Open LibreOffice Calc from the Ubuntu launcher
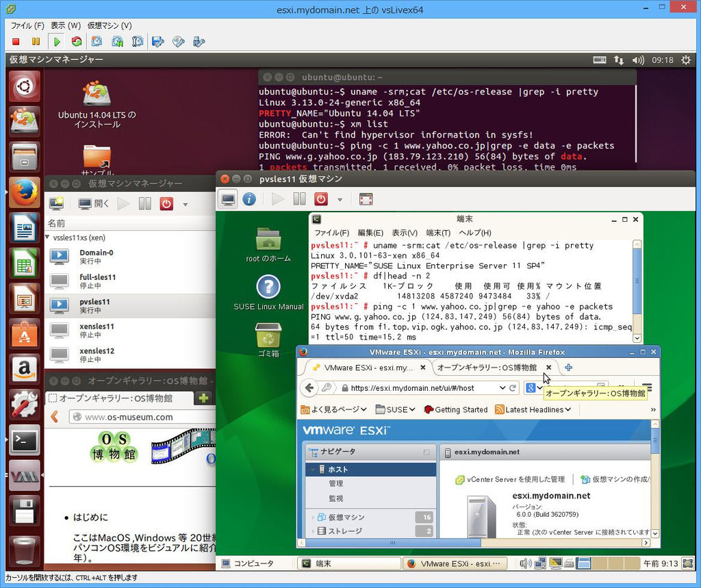This screenshot has height=588, width=701. click(x=25, y=263)
